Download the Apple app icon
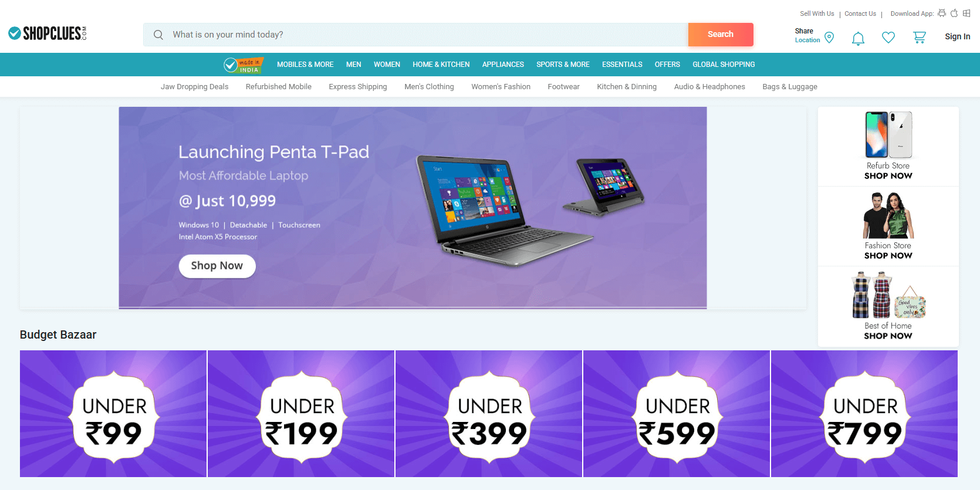The image size is (980, 490). point(954,13)
